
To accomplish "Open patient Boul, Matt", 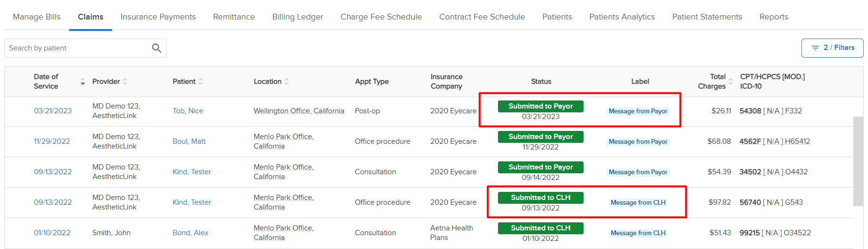I will tap(189, 141).
